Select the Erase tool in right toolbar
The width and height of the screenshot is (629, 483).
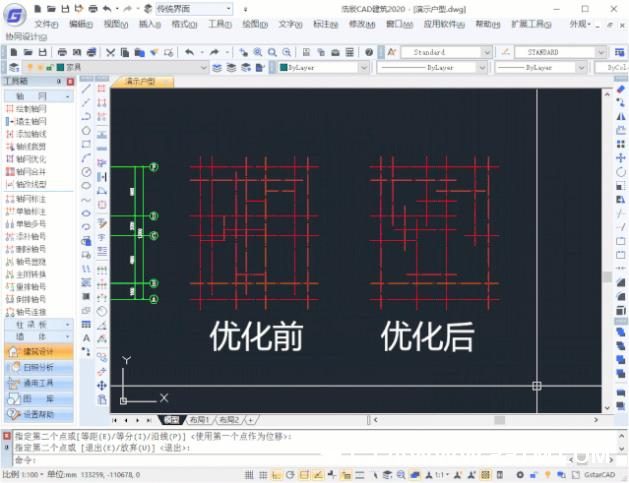[x=621, y=89]
